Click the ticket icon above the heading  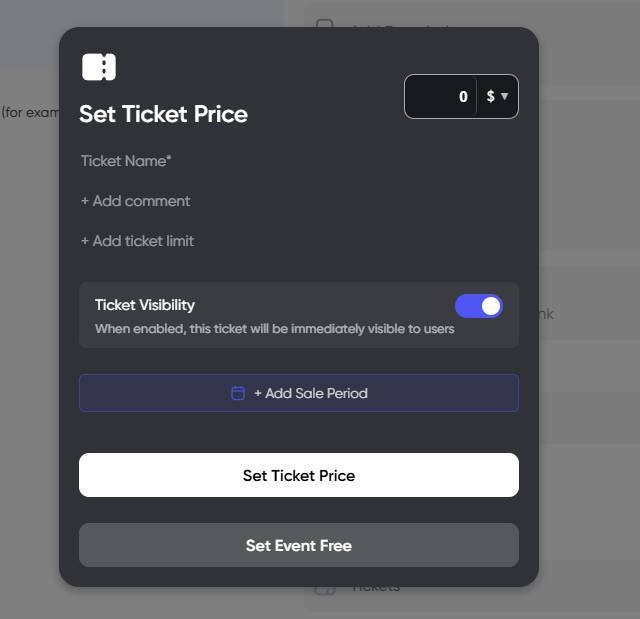99,67
